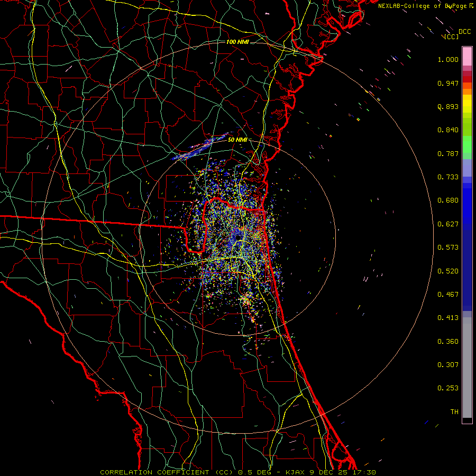Click the 0.307 legend value
The image size is (476, 476).
[448, 364]
